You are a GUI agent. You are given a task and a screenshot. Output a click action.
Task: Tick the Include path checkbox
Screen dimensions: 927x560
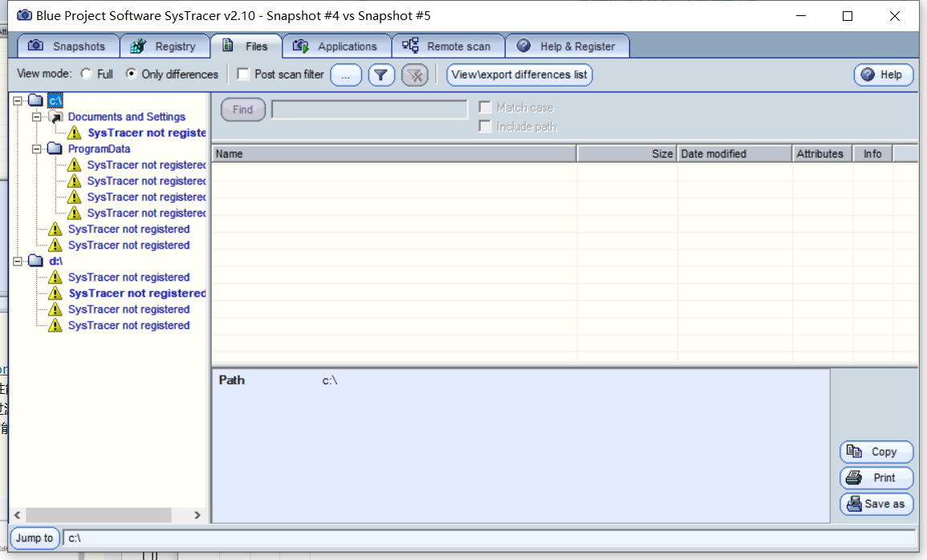click(x=485, y=126)
